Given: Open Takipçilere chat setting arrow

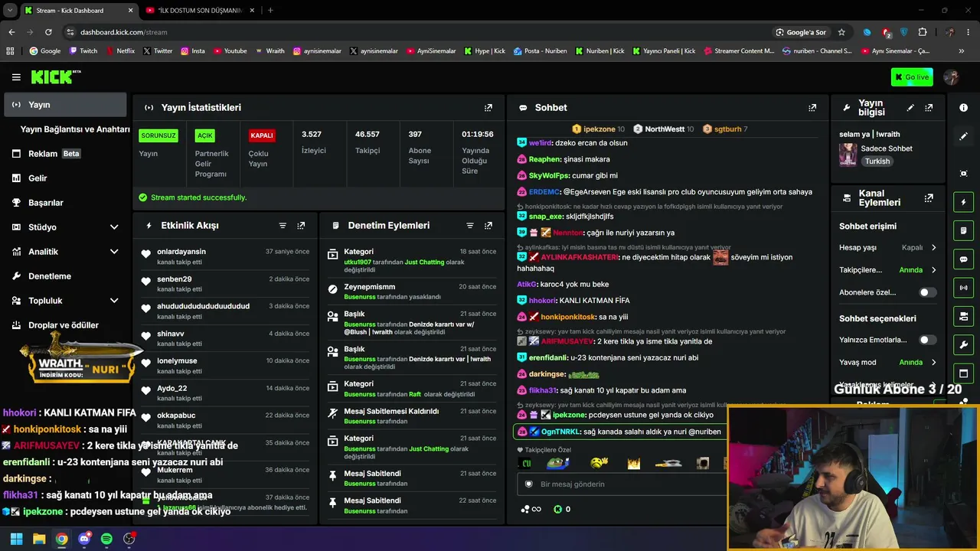Looking at the screenshot, I should (x=933, y=270).
